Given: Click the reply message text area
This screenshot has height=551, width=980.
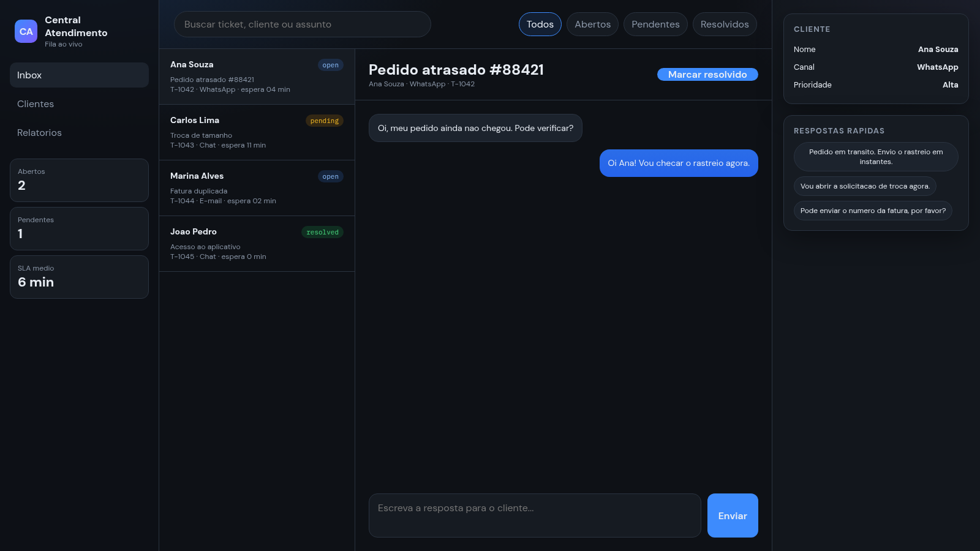Looking at the screenshot, I should click(x=535, y=515).
